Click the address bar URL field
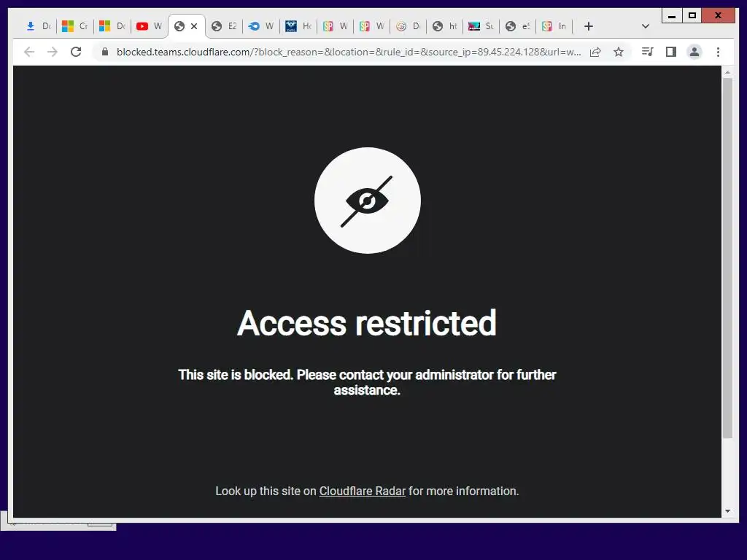This screenshot has width=747, height=560. (x=348, y=52)
